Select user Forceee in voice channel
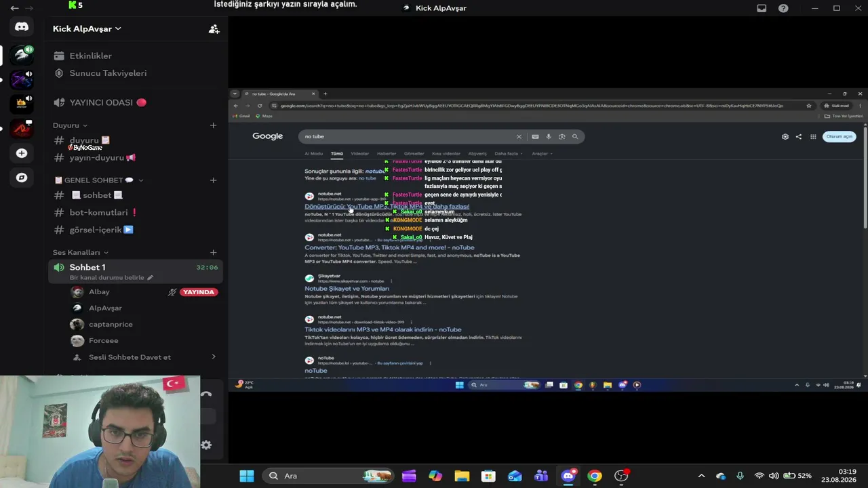Screen dimensions: 868x488 click(x=103, y=341)
